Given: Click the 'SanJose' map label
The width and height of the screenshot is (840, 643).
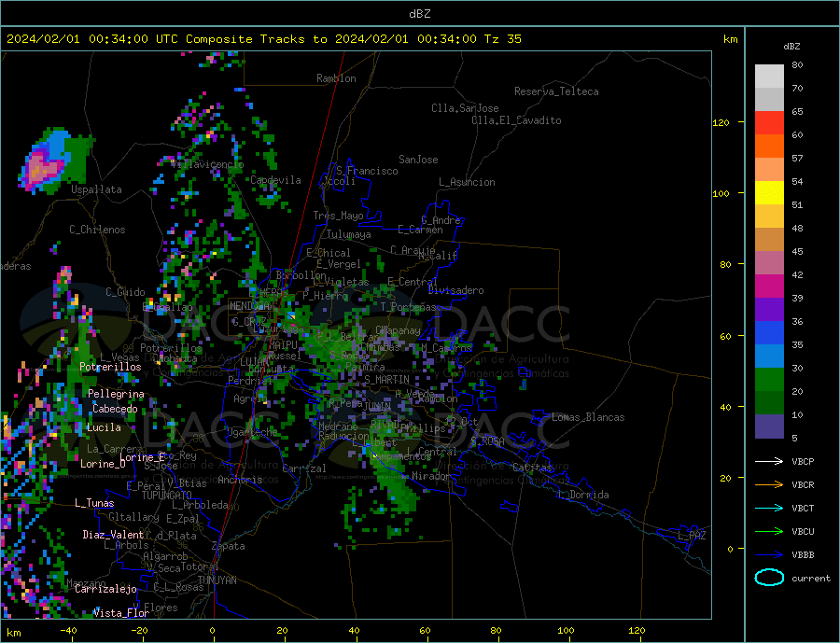Looking at the screenshot, I should click(418, 160).
